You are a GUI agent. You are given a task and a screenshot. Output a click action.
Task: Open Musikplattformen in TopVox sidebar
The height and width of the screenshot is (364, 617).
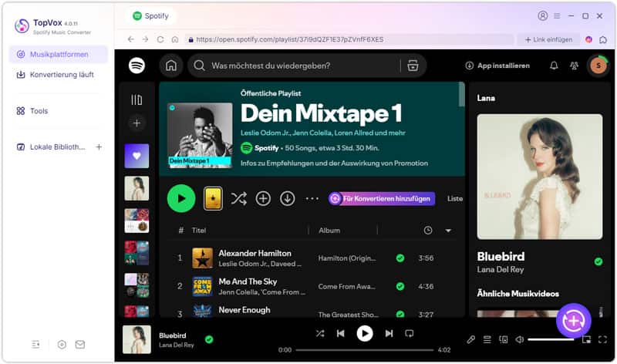59,54
